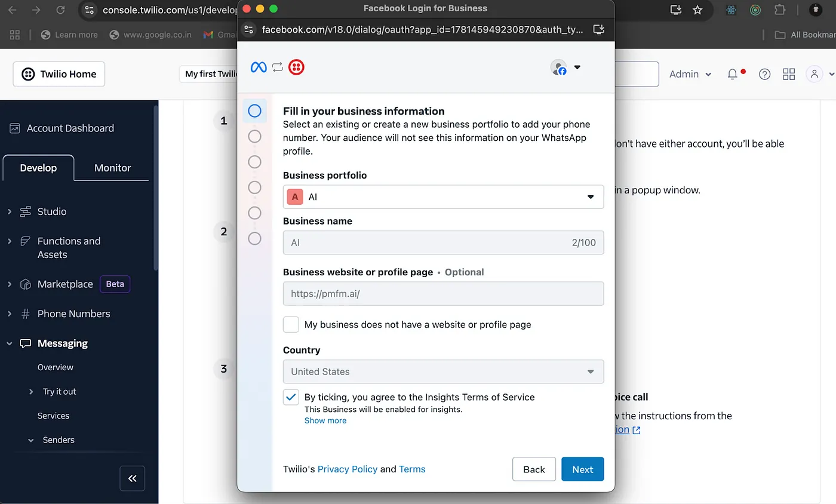Screen dimensions: 836x504
Task: Switch to the Develop tab
Action: coord(38,168)
